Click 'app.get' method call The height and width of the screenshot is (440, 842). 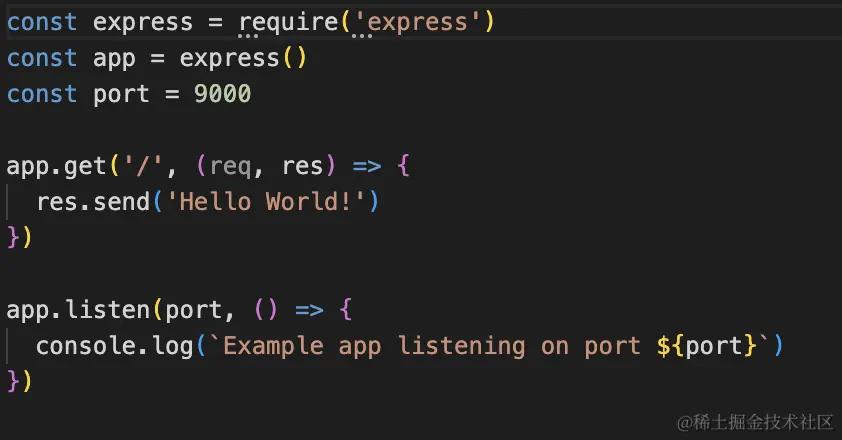coord(56,167)
